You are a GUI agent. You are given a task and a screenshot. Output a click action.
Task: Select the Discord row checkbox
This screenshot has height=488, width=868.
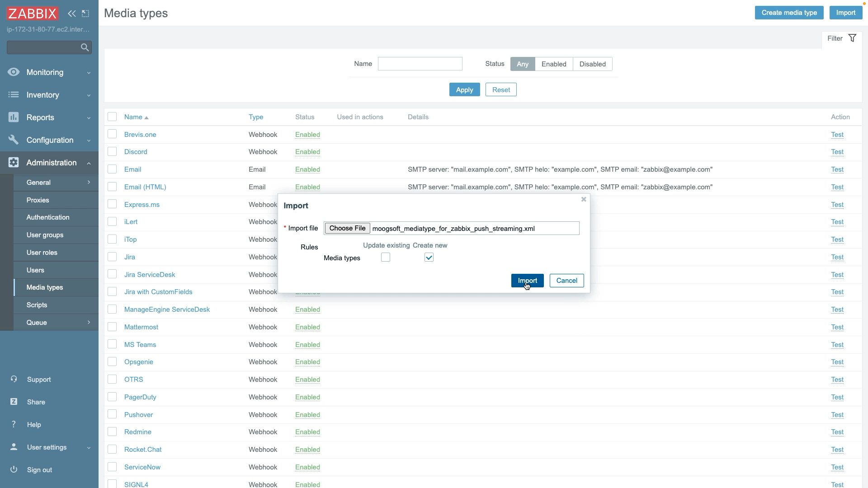112,152
